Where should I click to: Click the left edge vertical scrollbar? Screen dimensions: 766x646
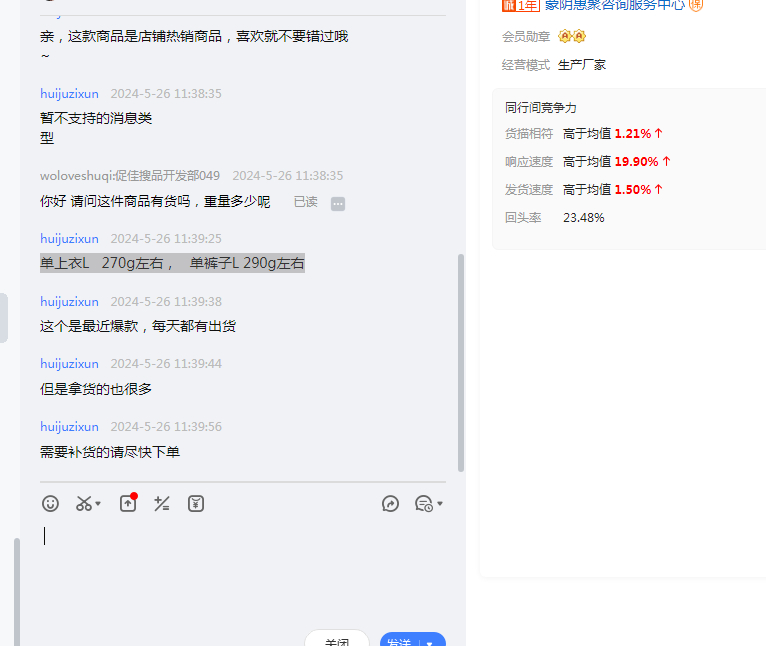click(17, 592)
